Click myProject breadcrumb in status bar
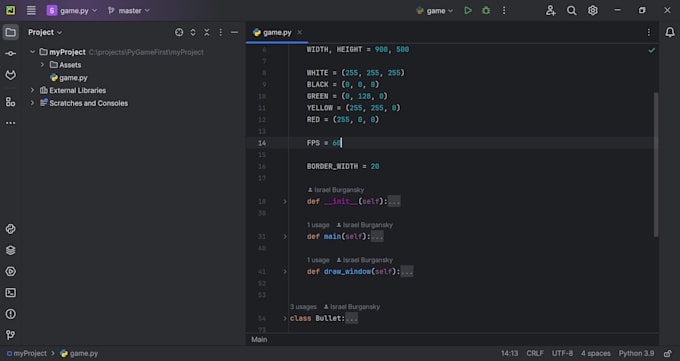Image resolution: width=680 pixels, height=361 pixels. (26, 354)
